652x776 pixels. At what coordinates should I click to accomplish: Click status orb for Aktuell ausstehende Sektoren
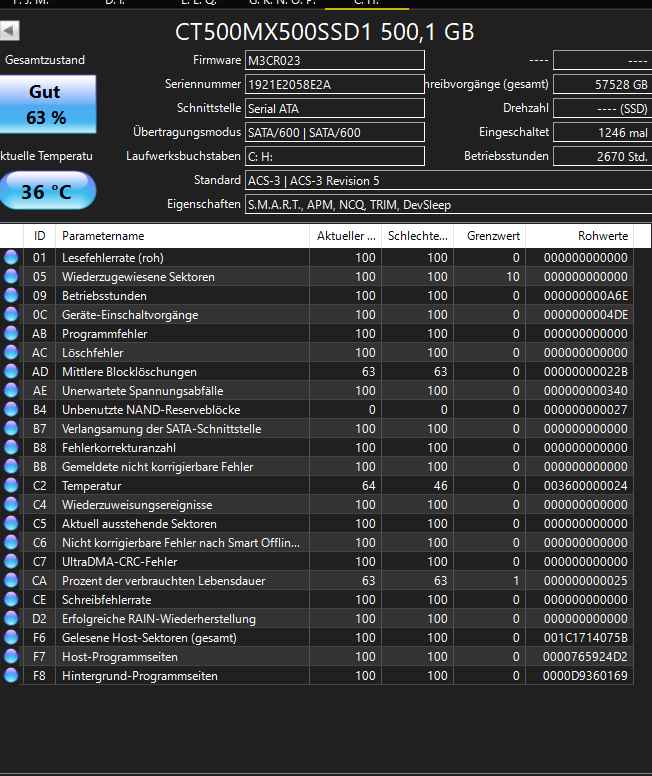[x=11, y=524]
